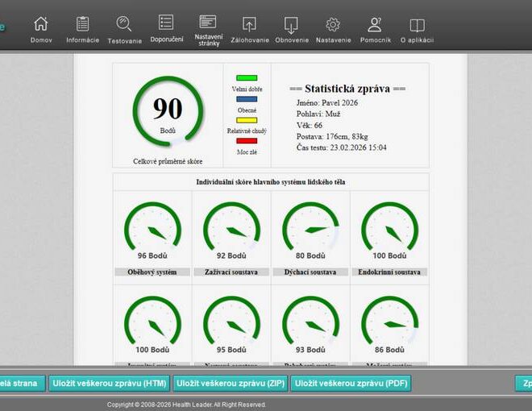Click the Individuální skóre section heading
Image resolution: width=532 pixels, height=411 pixels.
271,182
